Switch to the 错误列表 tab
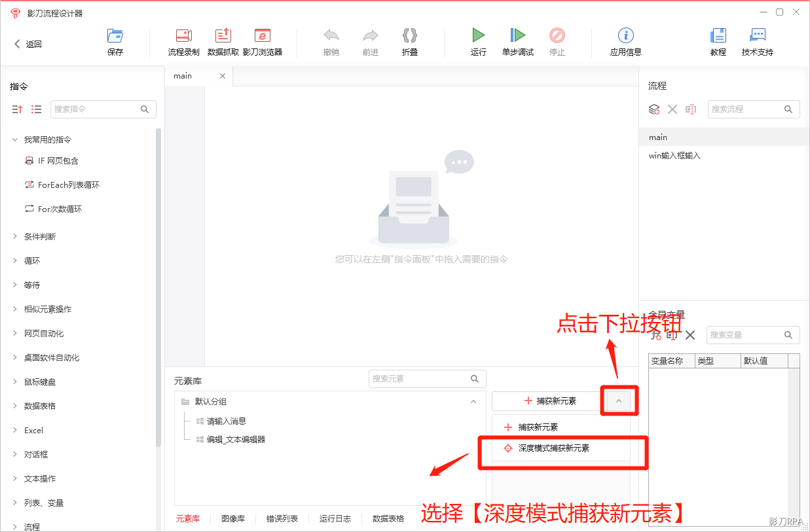This screenshot has width=810, height=532. [x=282, y=518]
